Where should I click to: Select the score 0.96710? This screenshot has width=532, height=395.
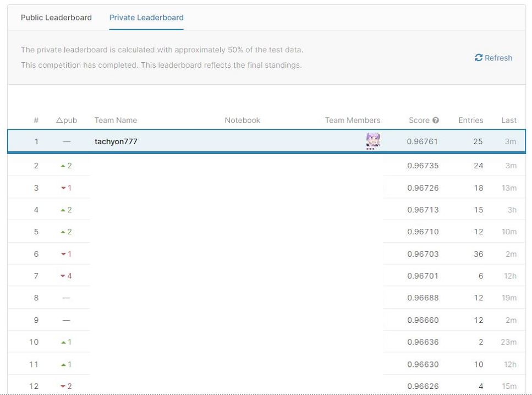pos(423,232)
